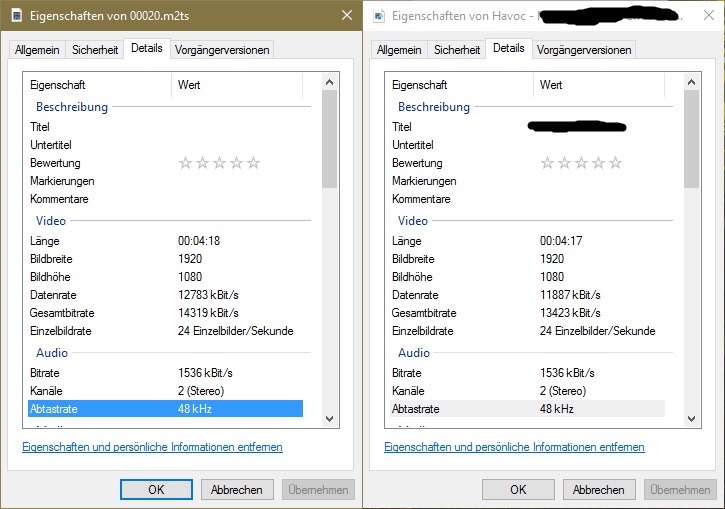725x509 pixels.
Task: Click scroll-up arrow in 00020.m2ts details list
Action: click(329, 82)
